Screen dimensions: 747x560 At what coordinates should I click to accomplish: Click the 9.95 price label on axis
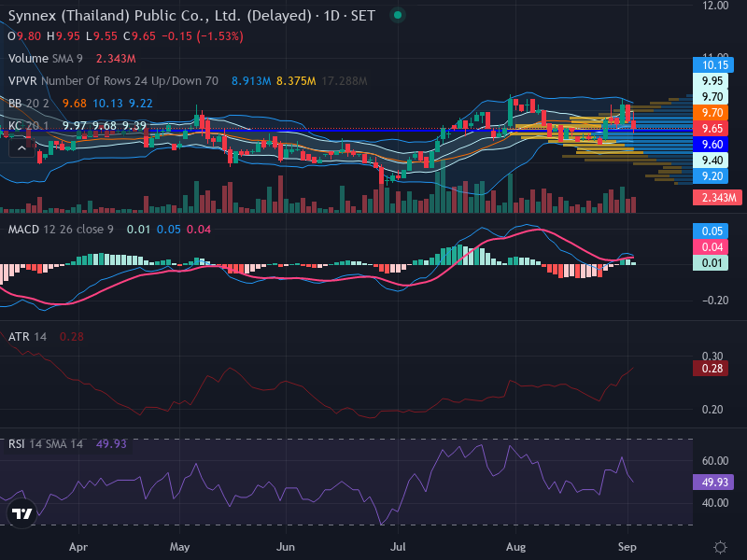[x=711, y=81]
